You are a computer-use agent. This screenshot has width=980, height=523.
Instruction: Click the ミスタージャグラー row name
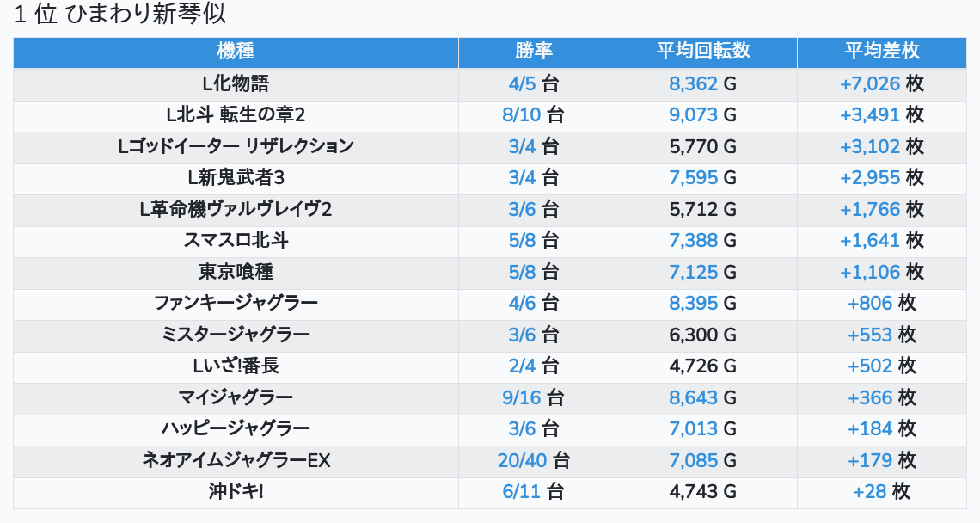(236, 335)
